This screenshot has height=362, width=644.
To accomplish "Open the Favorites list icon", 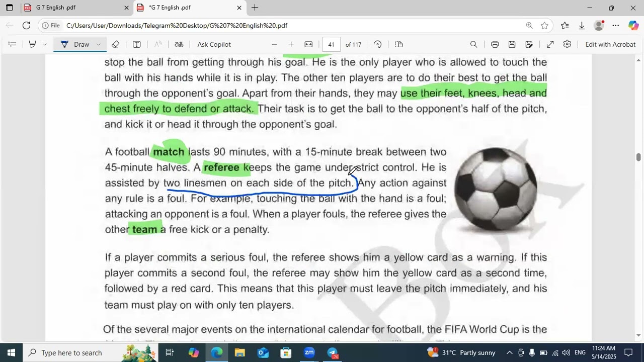I will 565,26.
